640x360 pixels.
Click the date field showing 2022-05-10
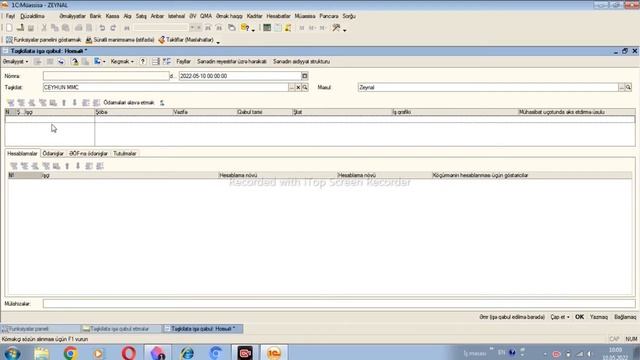click(x=240, y=76)
